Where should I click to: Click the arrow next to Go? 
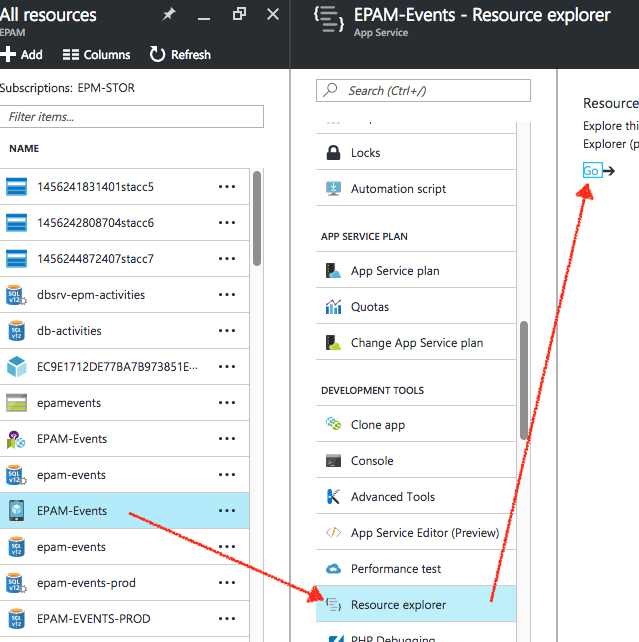pyautogui.click(x=609, y=171)
